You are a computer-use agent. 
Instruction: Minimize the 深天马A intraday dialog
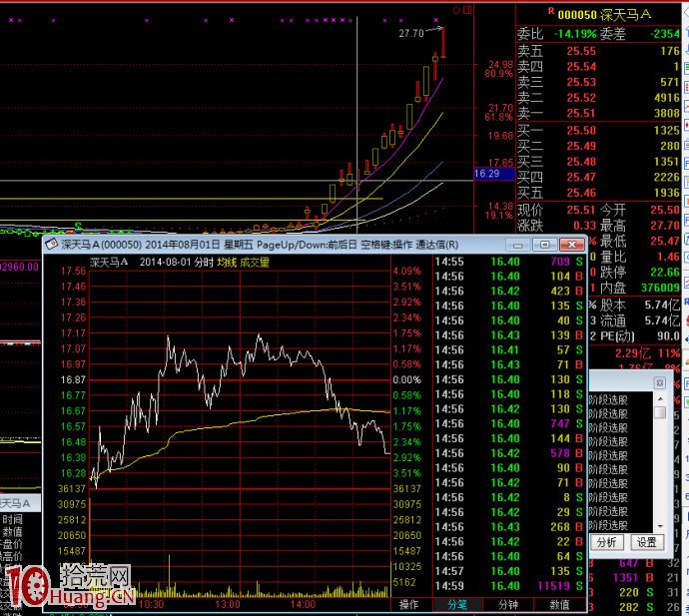pyautogui.click(x=518, y=245)
